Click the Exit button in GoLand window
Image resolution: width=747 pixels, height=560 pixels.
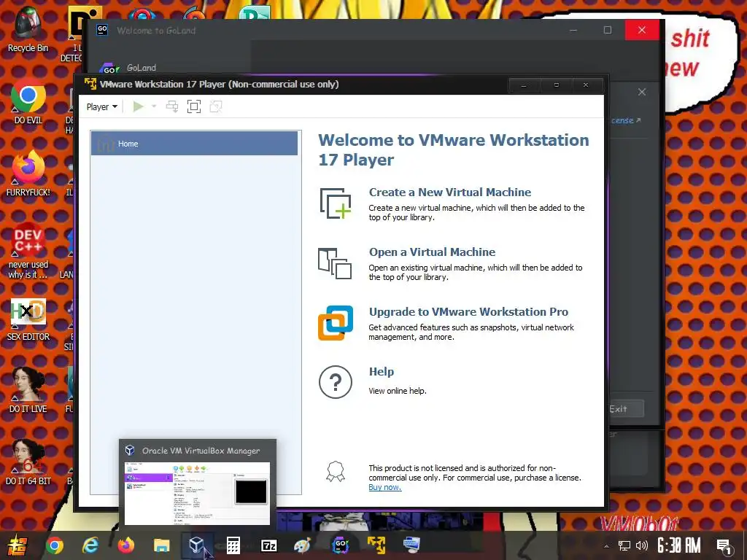coord(625,408)
